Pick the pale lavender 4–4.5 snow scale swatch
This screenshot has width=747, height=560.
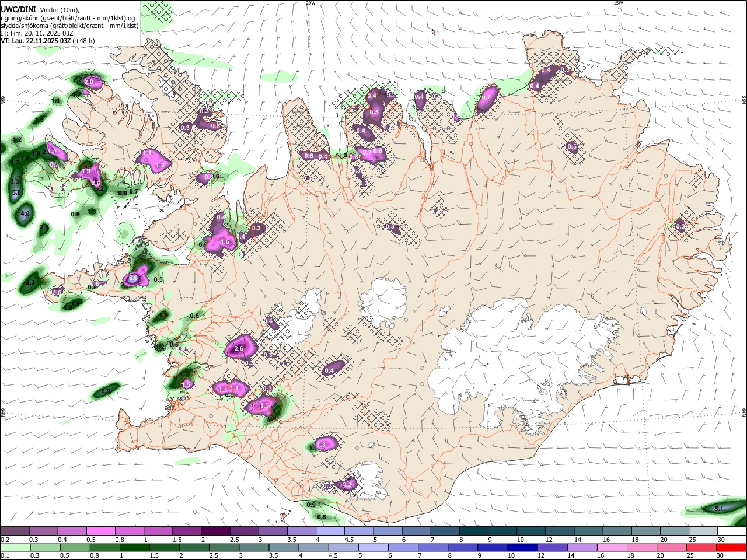[330, 531]
